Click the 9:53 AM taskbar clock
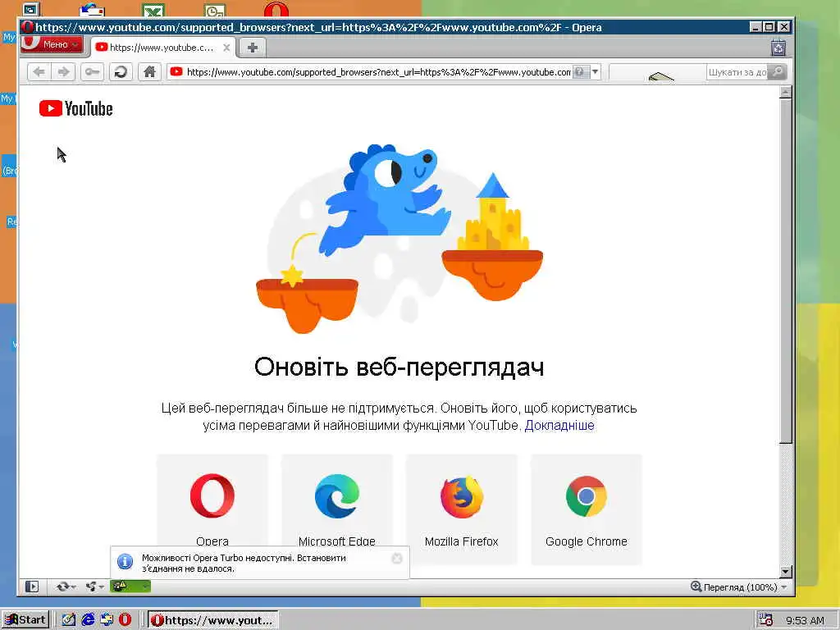840x630 pixels. 805,620
